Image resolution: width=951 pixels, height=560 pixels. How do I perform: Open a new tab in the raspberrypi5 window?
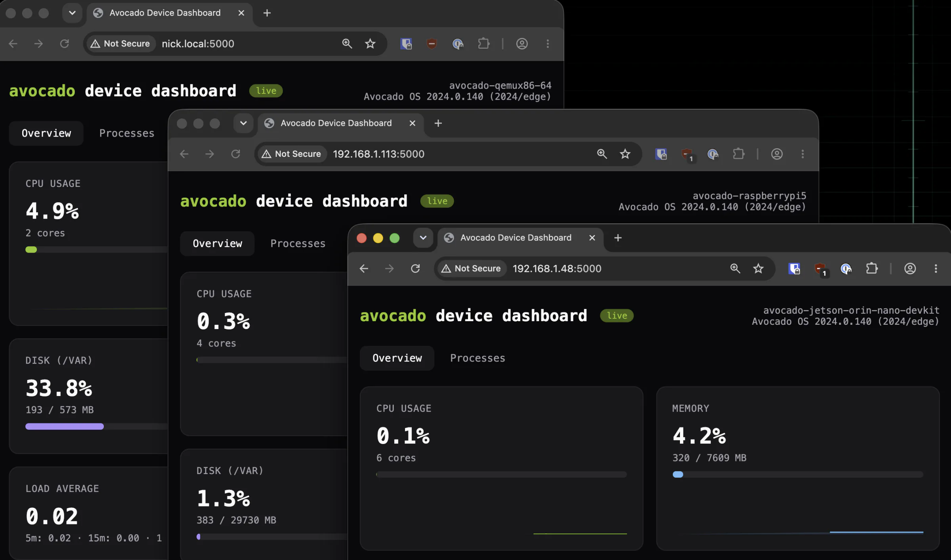tap(438, 123)
